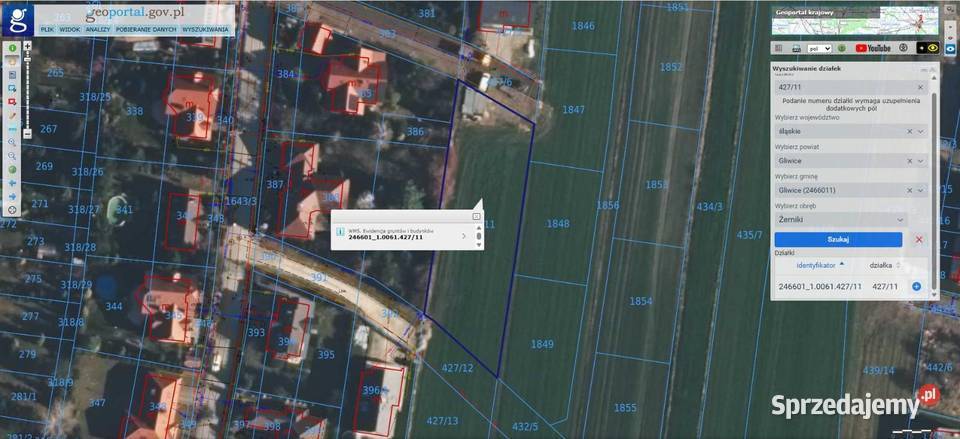Click the print map icon
960x439 pixels.
point(797,48)
